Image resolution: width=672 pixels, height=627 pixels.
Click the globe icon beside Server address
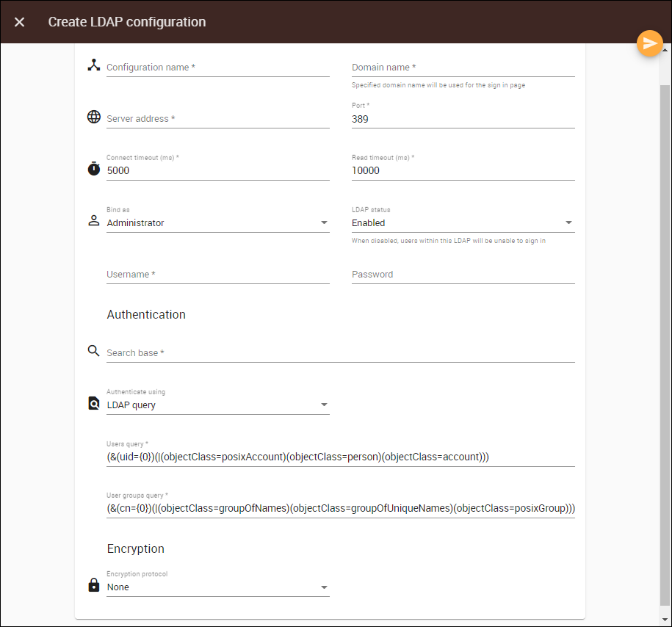(x=93, y=117)
